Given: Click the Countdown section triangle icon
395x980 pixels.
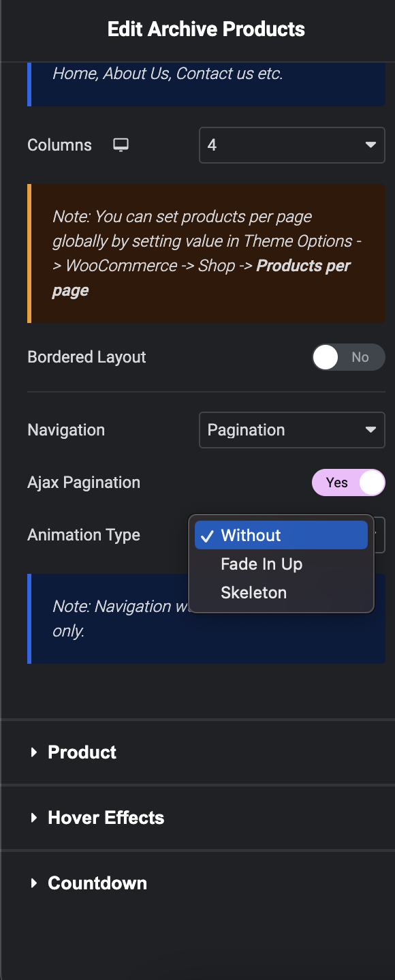Looking at the screenshot, I should click(x=33, y=883).
